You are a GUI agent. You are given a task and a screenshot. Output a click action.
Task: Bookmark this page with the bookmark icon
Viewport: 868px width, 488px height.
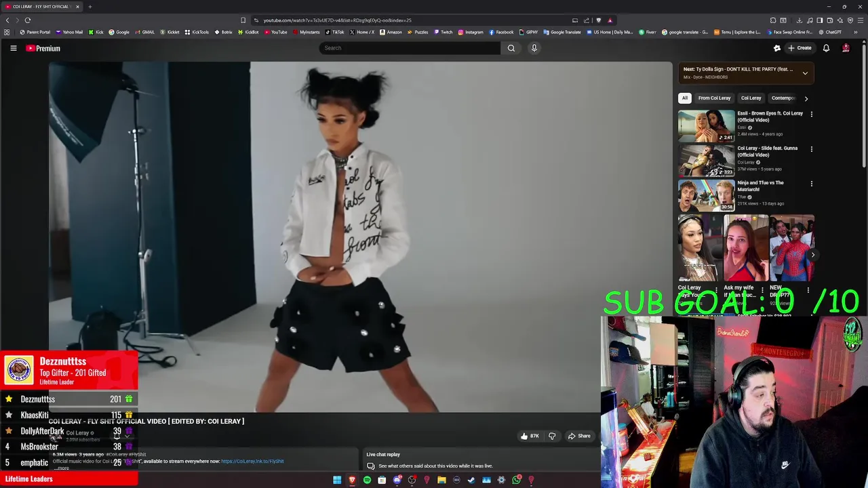tap(243, 20)
